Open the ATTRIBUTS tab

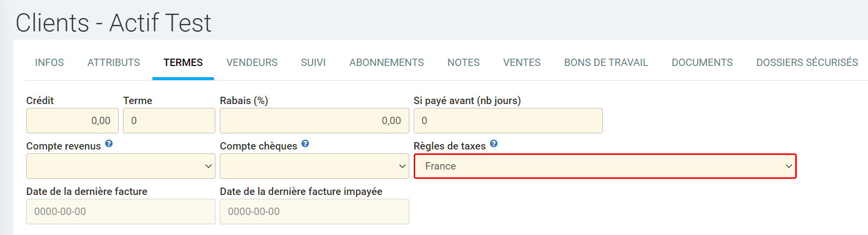[x=114, y=63]
